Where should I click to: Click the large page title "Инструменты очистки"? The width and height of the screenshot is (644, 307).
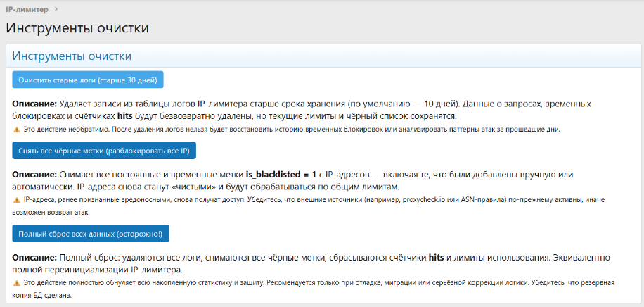(x=77, y=29)
